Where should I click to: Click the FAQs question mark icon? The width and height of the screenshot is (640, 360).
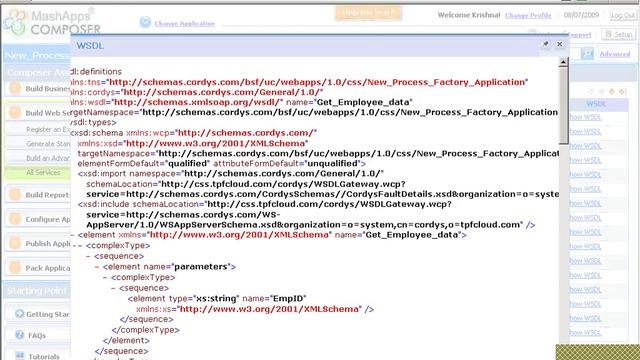click(x=19, y=335)
